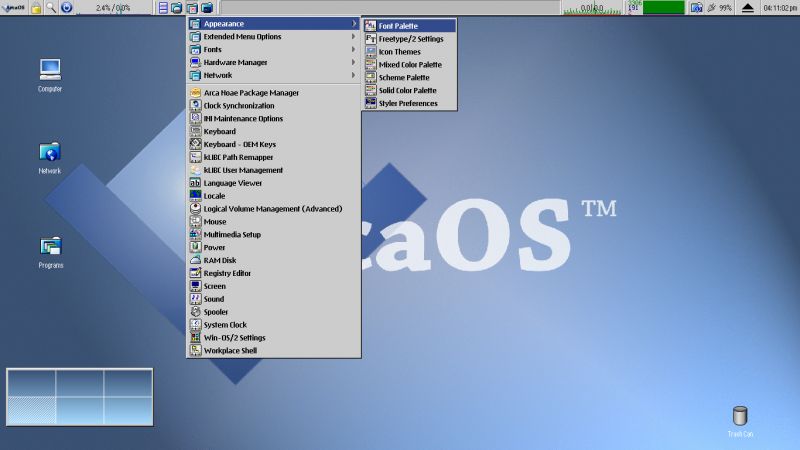Open the Programs desktop icon
This screenshot has height=450, width=800.
click(51, 253)
